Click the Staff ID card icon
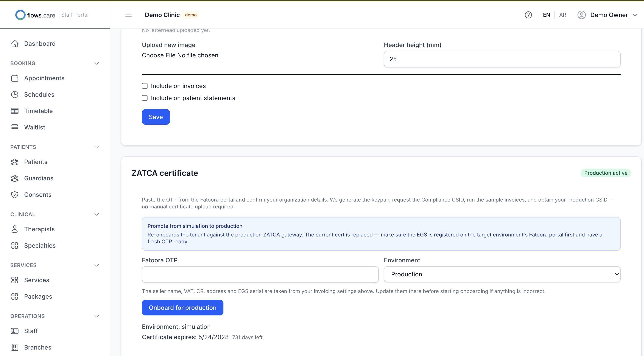This screenshot has height=356, width=644. tap(14, 331)
